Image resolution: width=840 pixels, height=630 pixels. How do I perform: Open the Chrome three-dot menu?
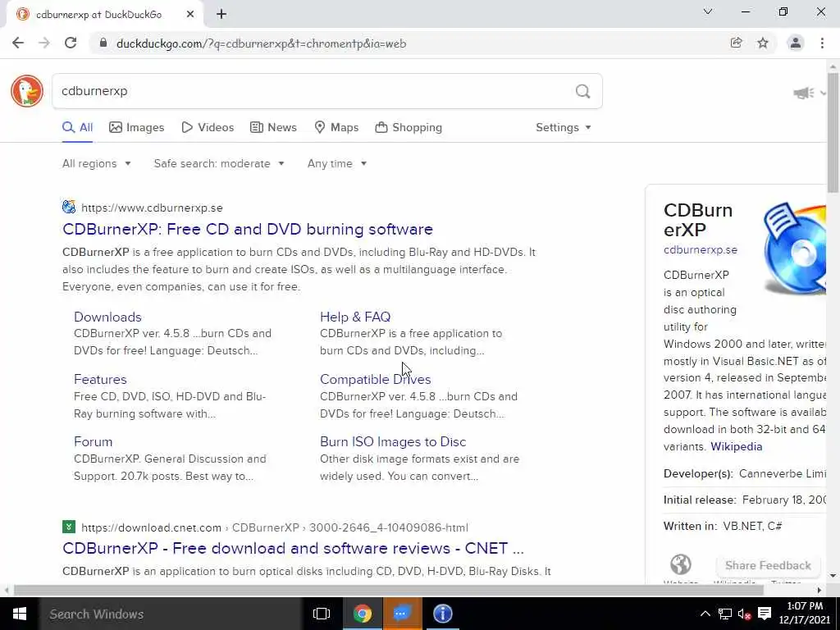(822, 43)
